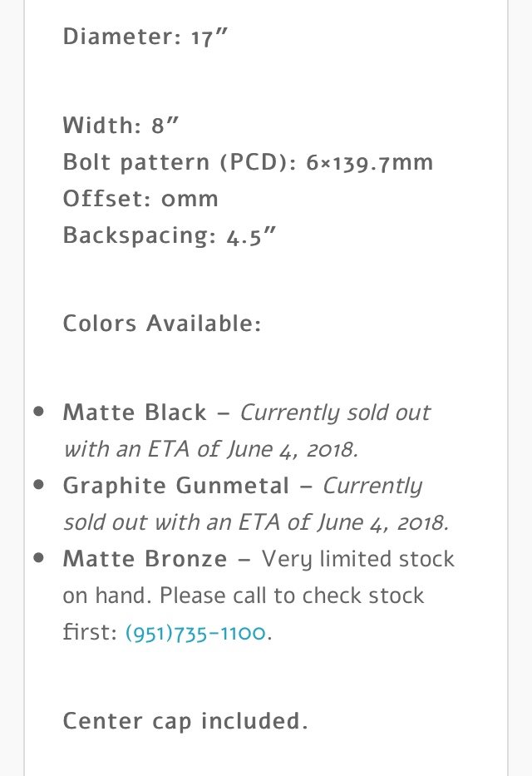This screenshot has width=532, height=776.
Task: Click the Center cap included text
Action: pyautogui.click(x=185, y=721)
